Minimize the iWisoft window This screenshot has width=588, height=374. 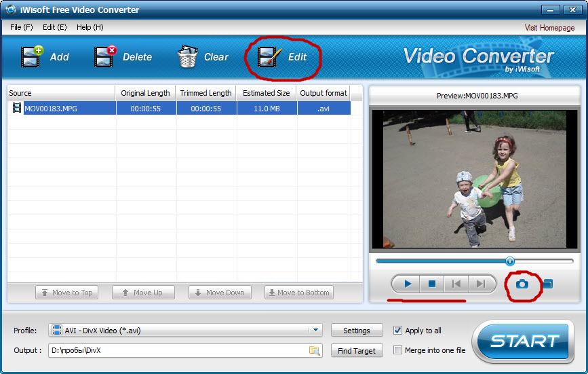click(x=550, y=10)
